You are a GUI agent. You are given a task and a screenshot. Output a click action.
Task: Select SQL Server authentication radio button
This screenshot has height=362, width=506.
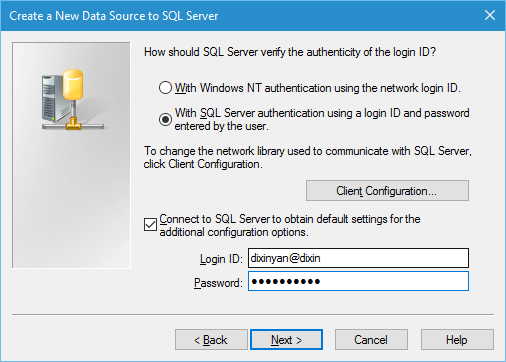click(x=165, y=119)
